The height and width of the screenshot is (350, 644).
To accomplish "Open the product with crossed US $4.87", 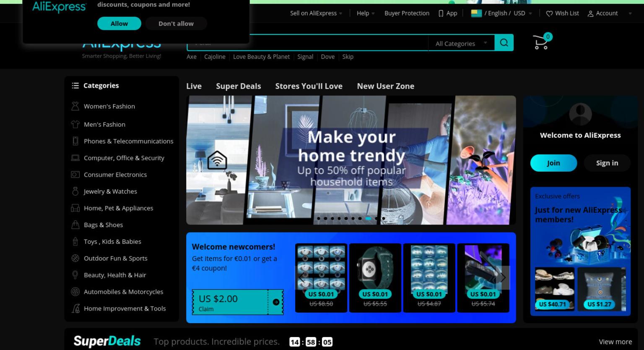I will pos(429,277).
